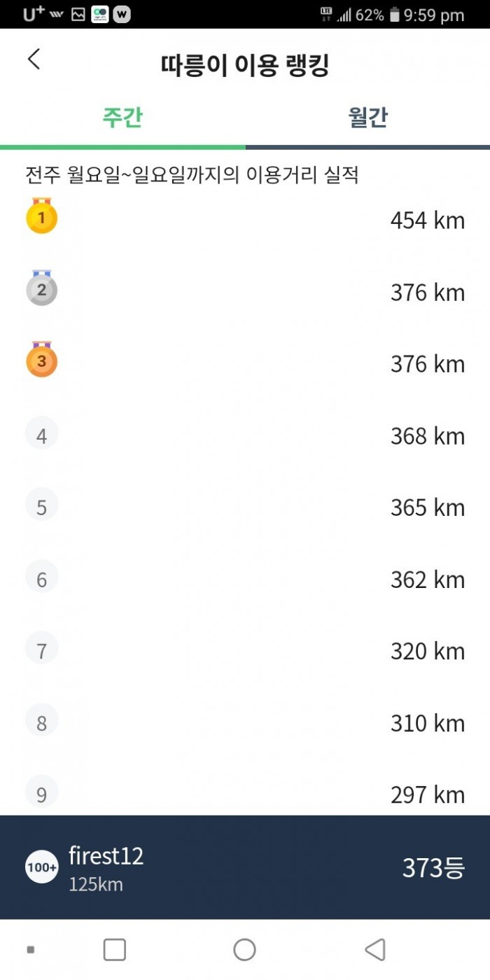Tap the Android home circle button
490x980 pixels.
coord(244,950)
